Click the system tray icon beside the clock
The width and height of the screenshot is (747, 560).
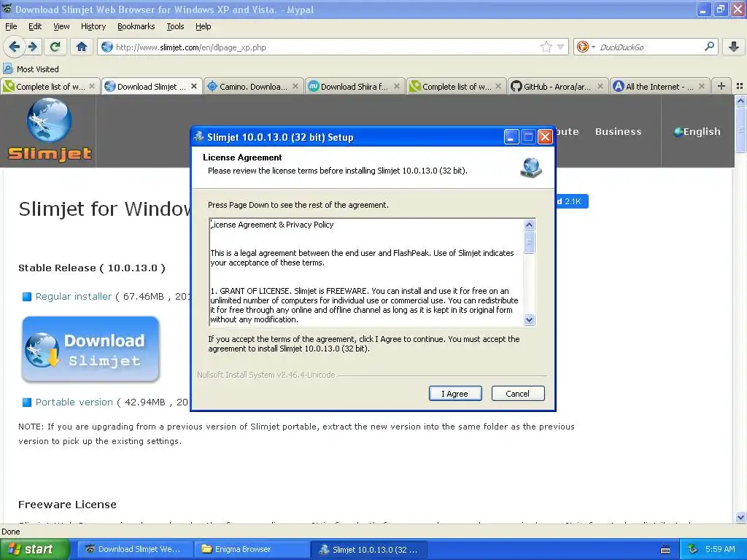pyautogui.click(x=693, y=549)
